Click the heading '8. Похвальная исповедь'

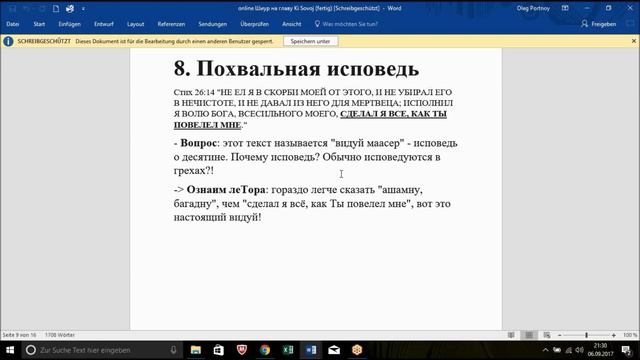[296, 69]
